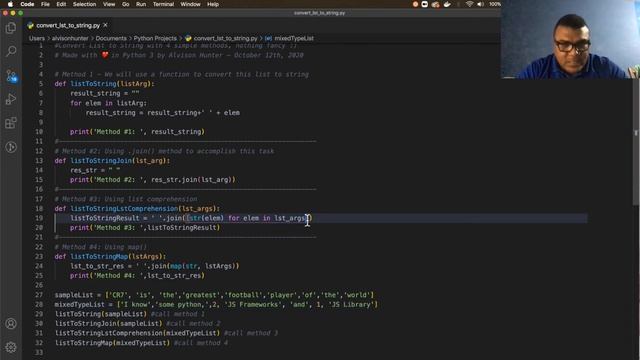Click the print 'Method #4: ' statement

tap(137, 276)
